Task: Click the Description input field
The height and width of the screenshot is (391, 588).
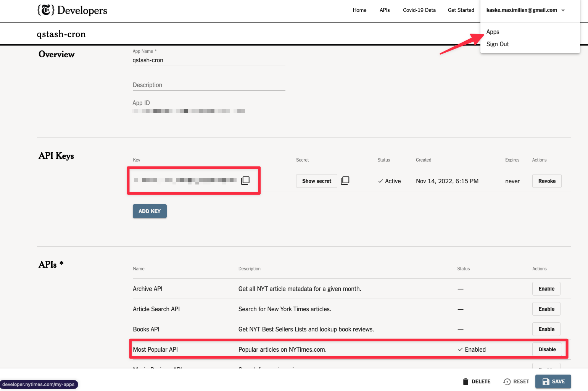Action: click(x=209, y=85)
